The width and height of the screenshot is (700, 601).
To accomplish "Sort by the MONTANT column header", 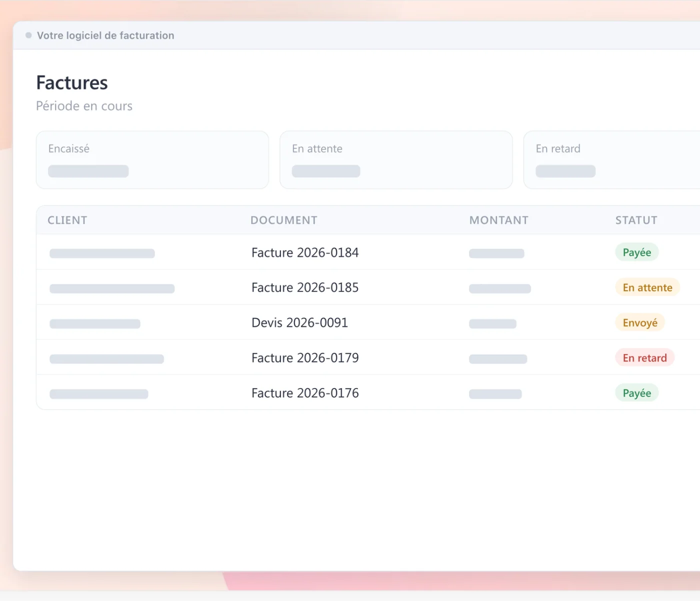I will (x=499, y=220).
